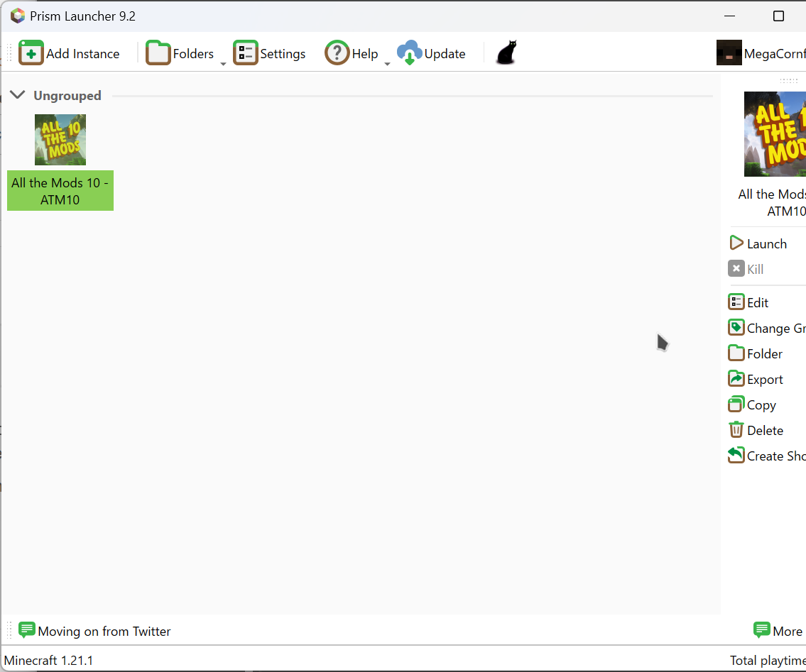Check for launcher updates
The width and height of the screenshot is (806, 672).
[432, 53]
